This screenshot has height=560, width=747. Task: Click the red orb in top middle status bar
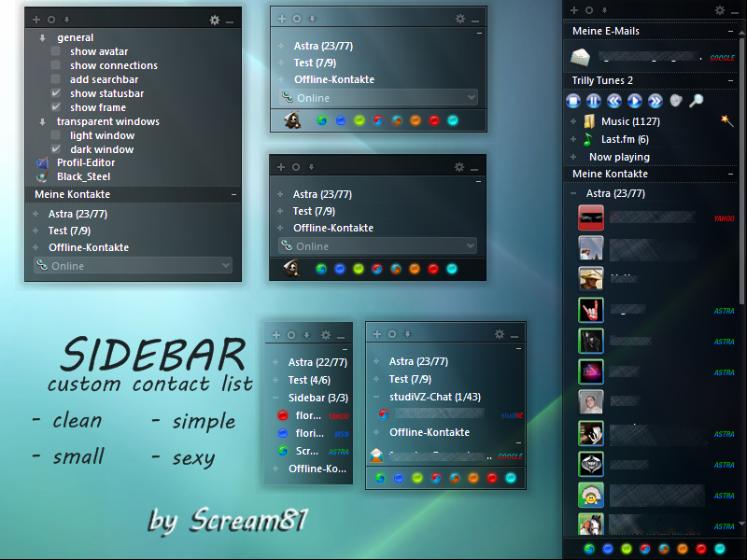pos(434,120)
